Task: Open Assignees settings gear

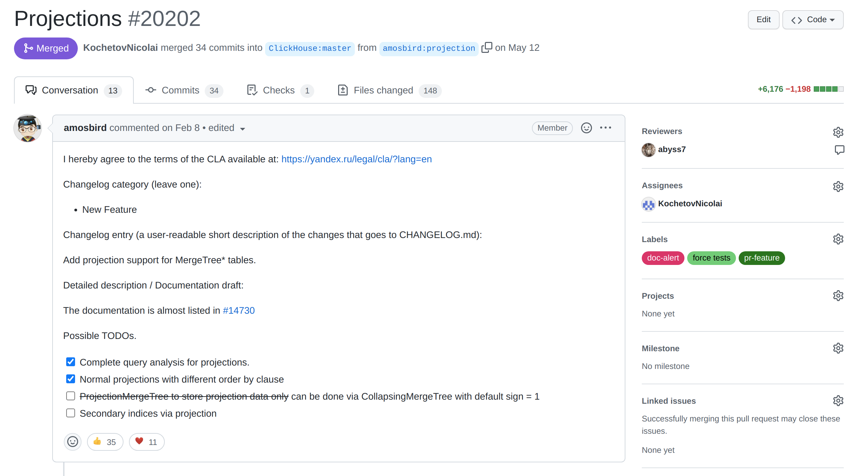Action: [x=838, y=186]
